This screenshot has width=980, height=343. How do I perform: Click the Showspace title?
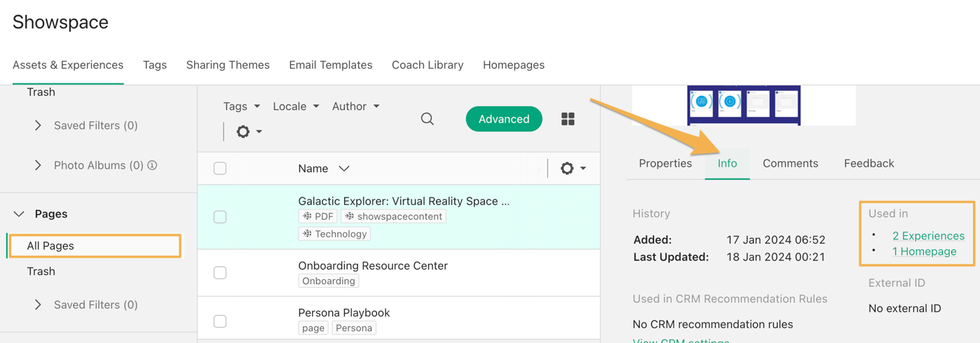[x=60, y=22]
